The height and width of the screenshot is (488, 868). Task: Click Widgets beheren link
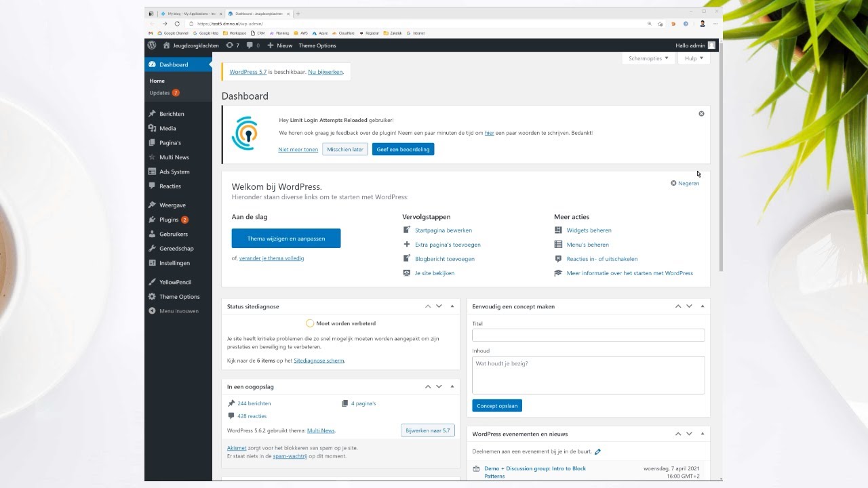click(589, 230)
